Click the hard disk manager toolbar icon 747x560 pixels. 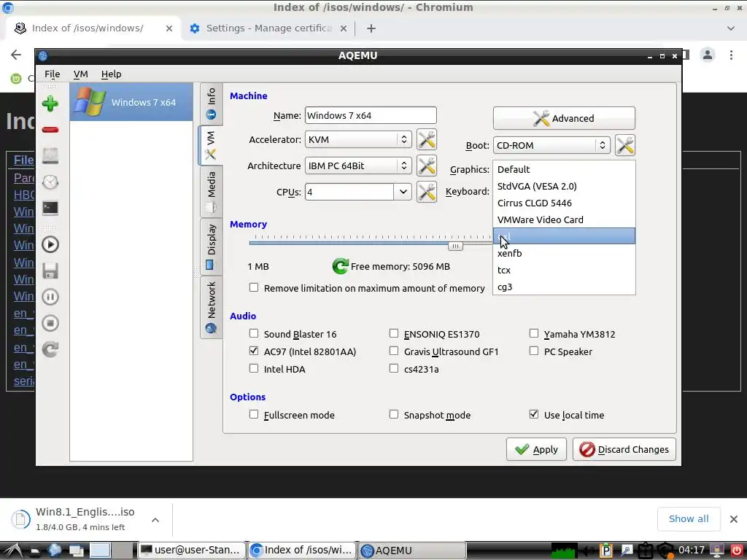tap(50, 156)
